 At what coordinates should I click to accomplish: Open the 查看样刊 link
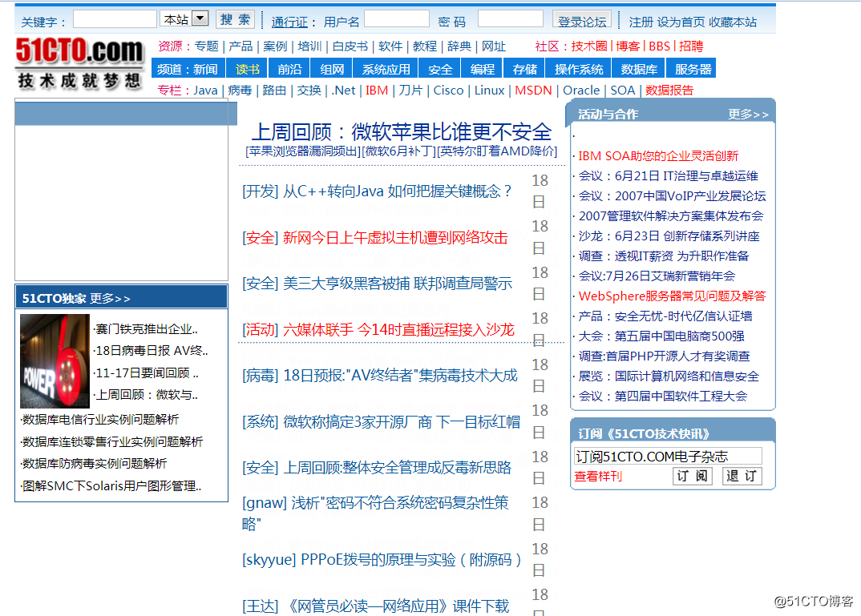click(x=598, y=476)
